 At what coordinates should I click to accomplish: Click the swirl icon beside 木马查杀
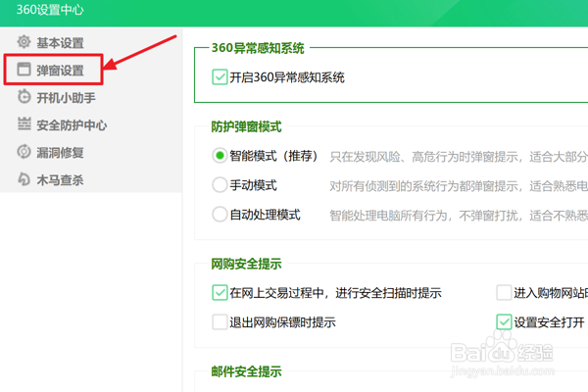[24, 179]
